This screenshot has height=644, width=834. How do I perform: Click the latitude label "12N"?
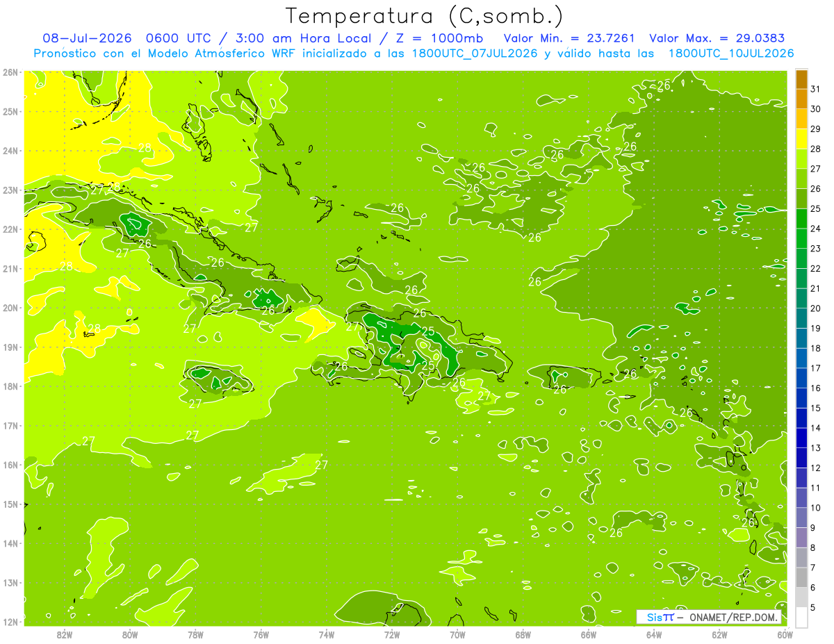pyautogui.click(x=10, y=622)
